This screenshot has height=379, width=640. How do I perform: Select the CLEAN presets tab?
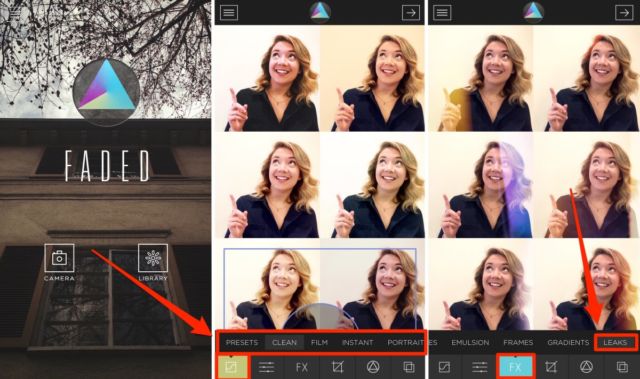click(284, 342)
